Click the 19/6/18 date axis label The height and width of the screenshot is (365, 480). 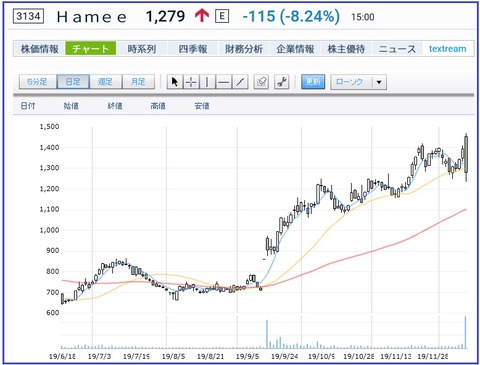[x=62, y=356]
